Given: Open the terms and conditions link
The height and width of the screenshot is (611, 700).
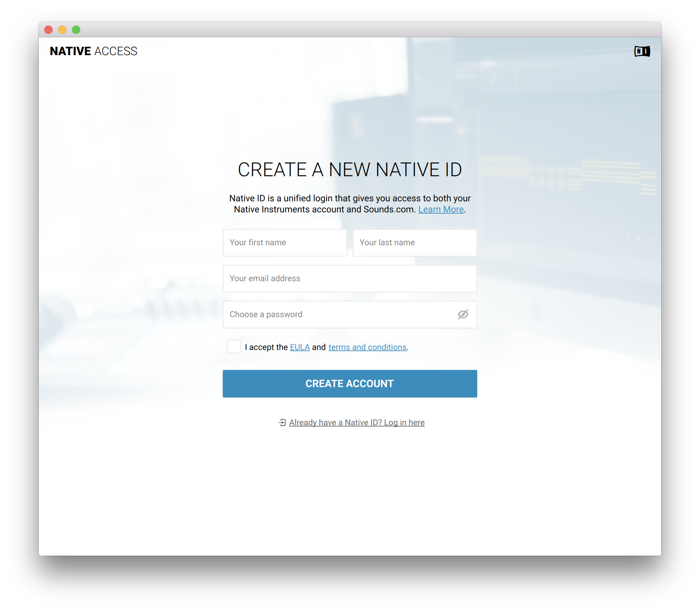Looking at the screenshot, I should (x=367, y=347).
